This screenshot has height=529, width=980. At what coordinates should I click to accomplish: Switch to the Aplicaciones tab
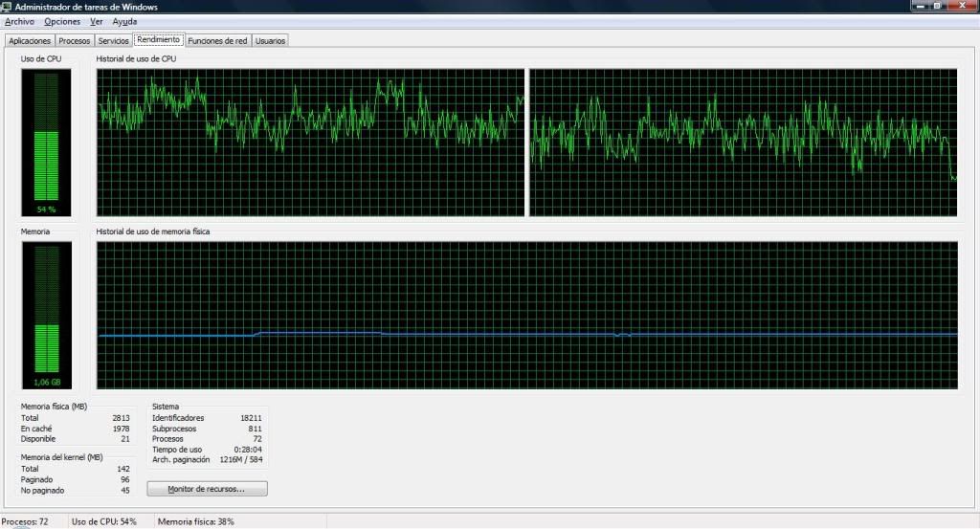tap(29, 41)
